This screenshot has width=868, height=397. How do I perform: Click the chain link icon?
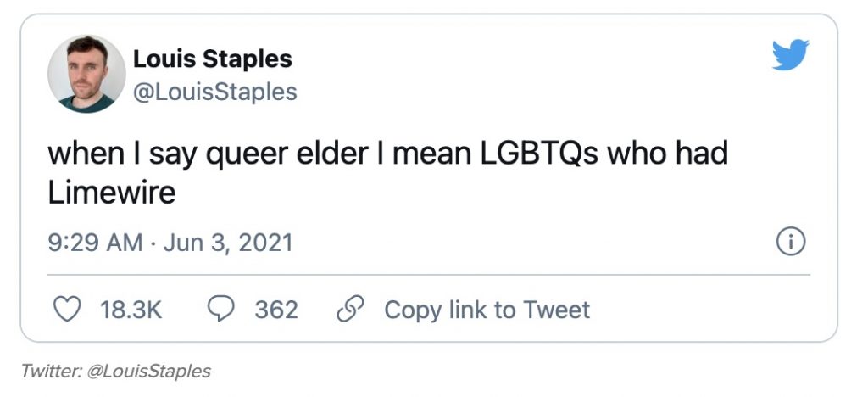click(x=349, y=310)
